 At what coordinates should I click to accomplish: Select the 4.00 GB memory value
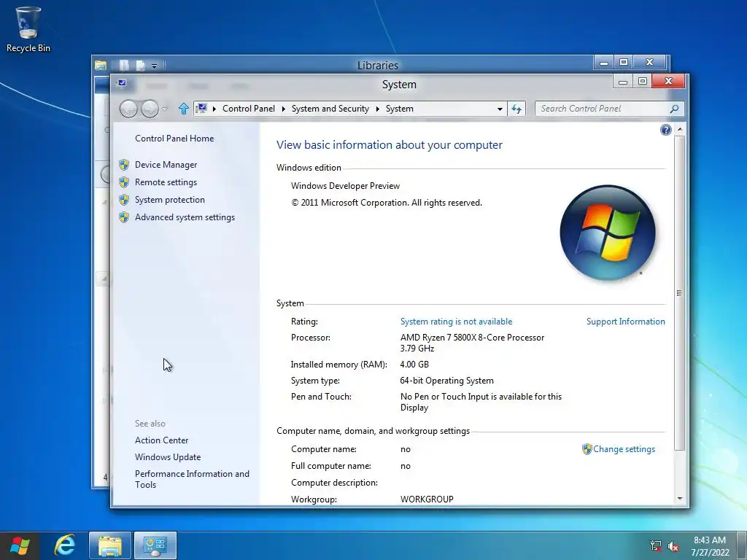pyautogui.click(x=414, y=365)
